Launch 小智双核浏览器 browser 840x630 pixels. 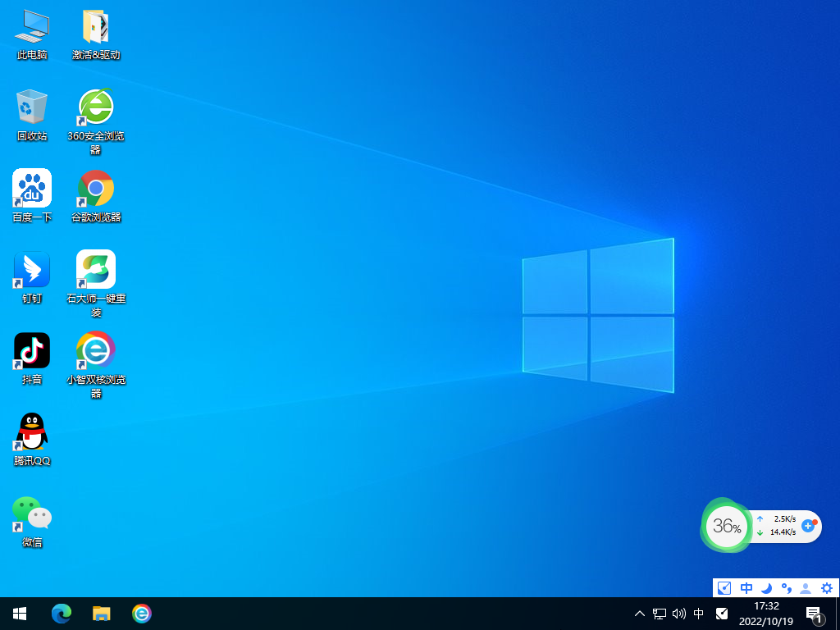tap(95, 349)
